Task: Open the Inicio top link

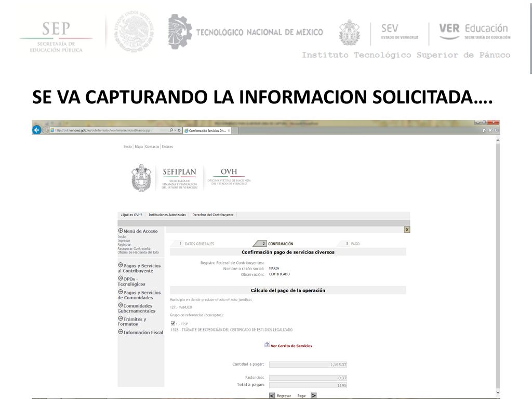Action: tap(128, 147)
